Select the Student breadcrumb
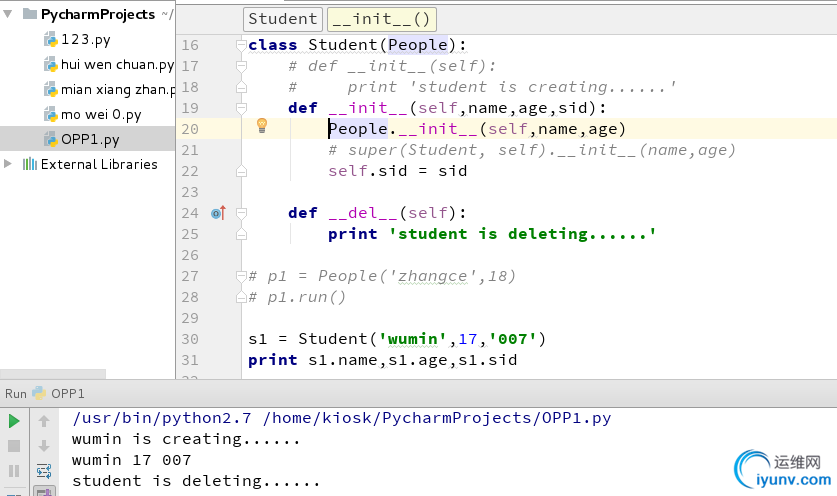837x496 pixels. [282, 19]
